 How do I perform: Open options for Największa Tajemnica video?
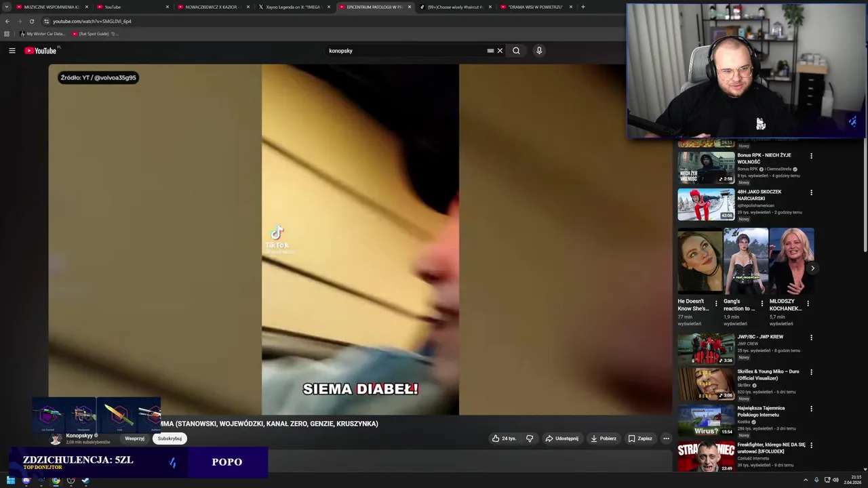coord(811,409)
